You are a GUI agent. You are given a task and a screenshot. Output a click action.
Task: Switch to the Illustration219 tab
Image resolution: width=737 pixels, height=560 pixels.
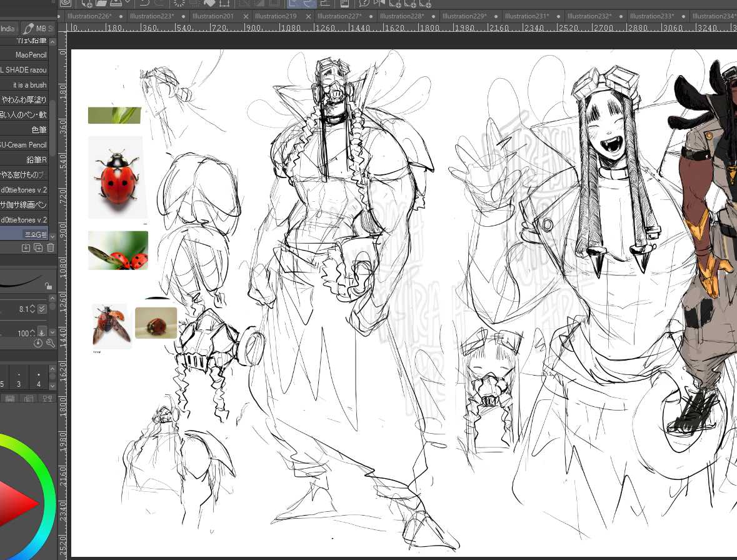click(x=275, y=16)
